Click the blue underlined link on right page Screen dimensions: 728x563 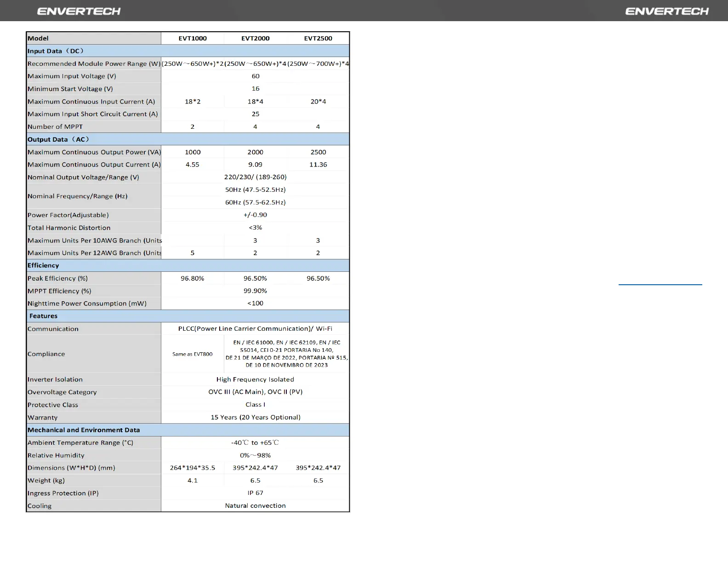[660, 284]
